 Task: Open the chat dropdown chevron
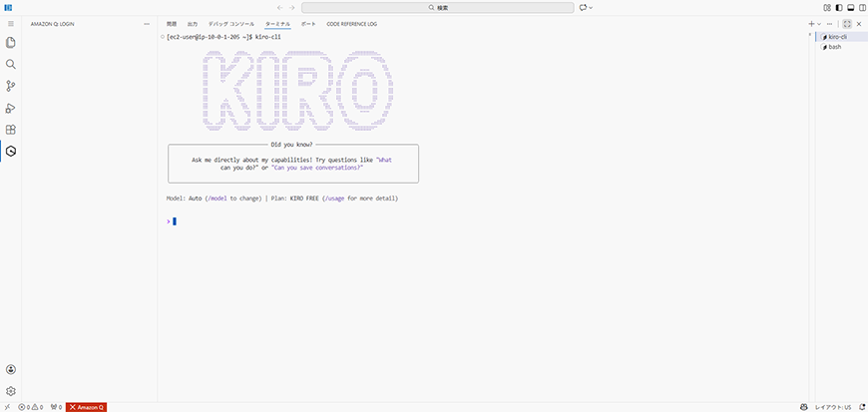591,8
